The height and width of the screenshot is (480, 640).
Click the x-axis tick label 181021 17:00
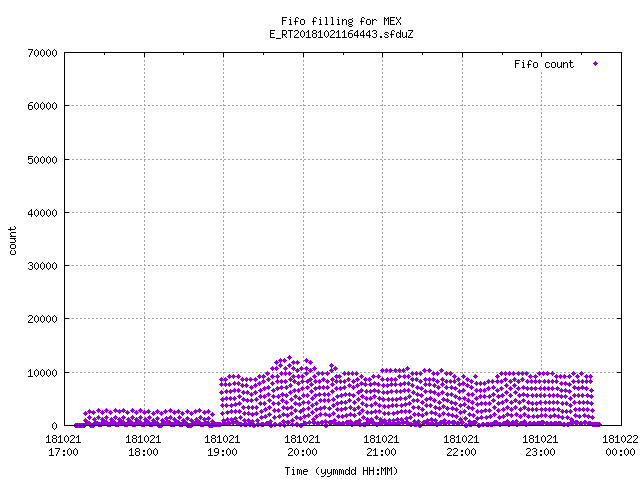(x=63, y=446)
